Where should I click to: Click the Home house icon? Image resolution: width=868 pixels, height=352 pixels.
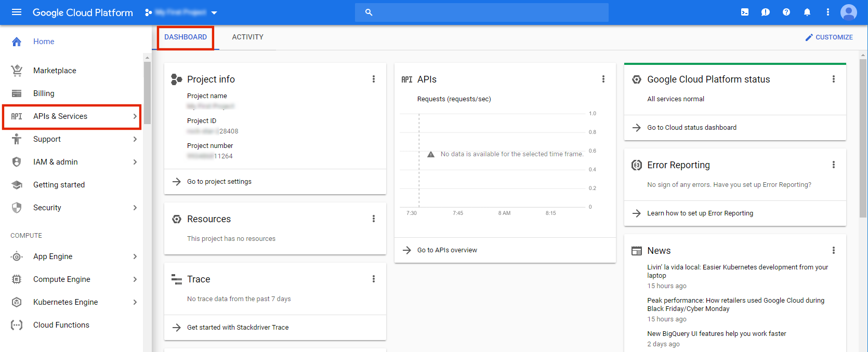point(17,42)
